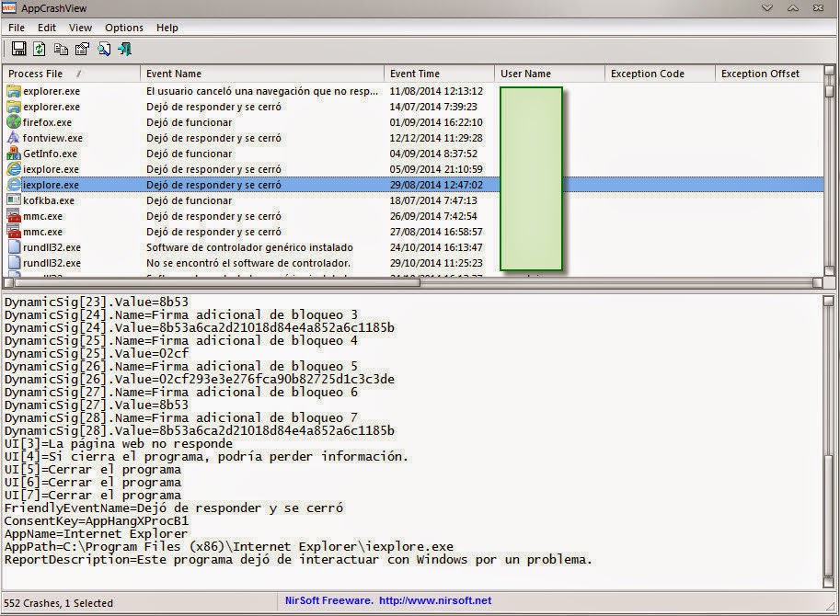Viewport: 840px width, 616px height.
Task: Select the GetInfo.exe process name
Action: [x=50, y=153]
